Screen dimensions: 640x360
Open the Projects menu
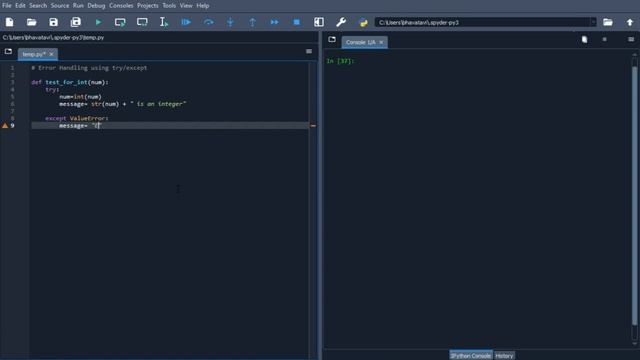click(x=148, y=6)
